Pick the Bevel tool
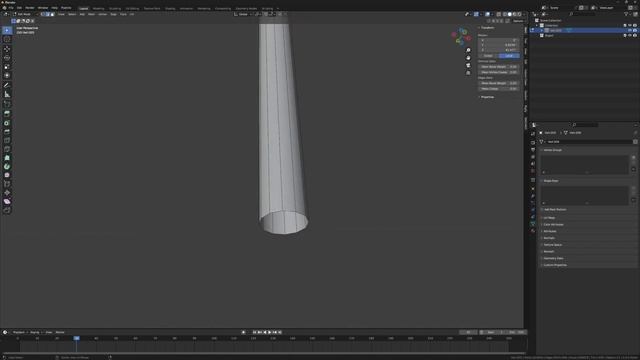The width and height of the screenshot is (640, 360). (7, 131)
